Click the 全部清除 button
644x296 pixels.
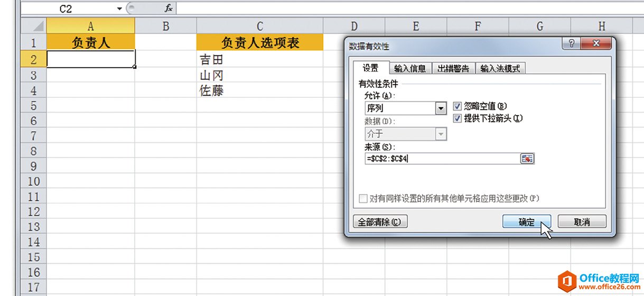coord(380,222)
